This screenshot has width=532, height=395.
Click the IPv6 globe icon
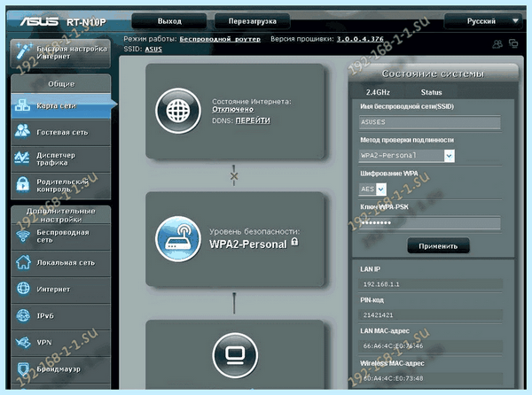click(23, 315)
